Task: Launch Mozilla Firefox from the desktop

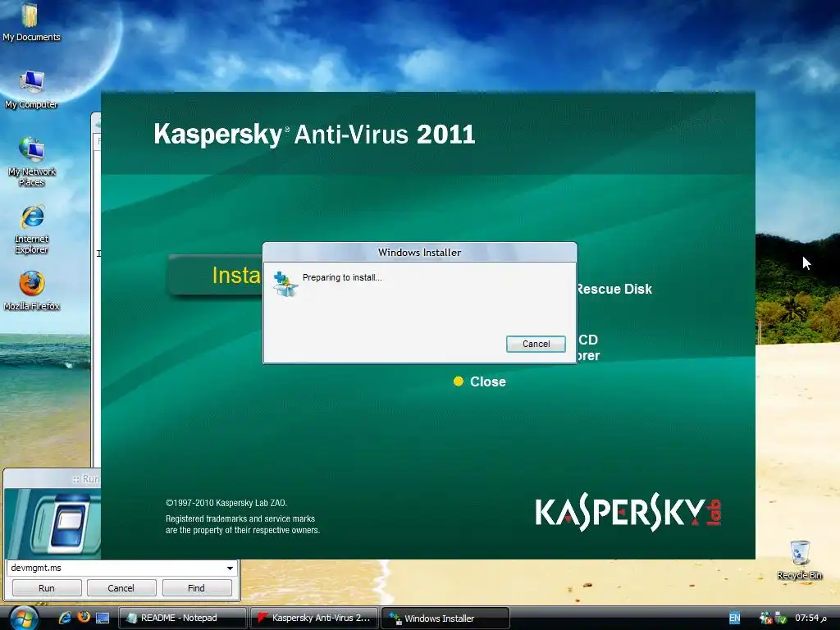Action: point(31,290)
